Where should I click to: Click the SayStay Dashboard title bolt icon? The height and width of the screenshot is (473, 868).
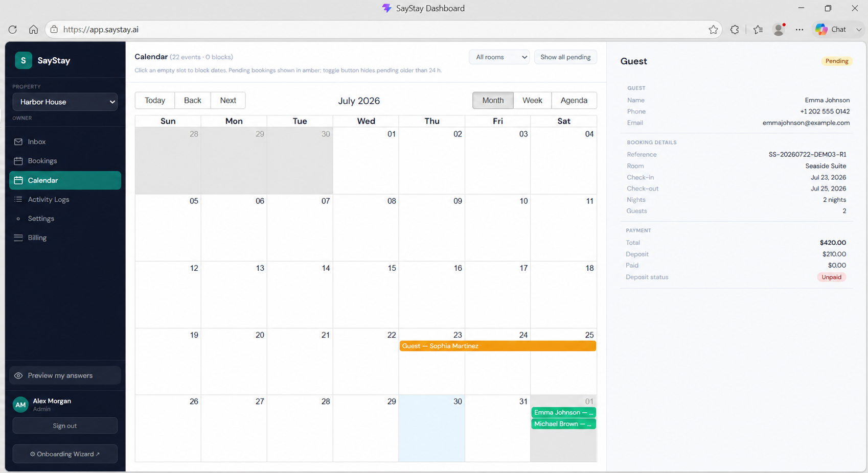pyautogui.click(x=387, y=8)
